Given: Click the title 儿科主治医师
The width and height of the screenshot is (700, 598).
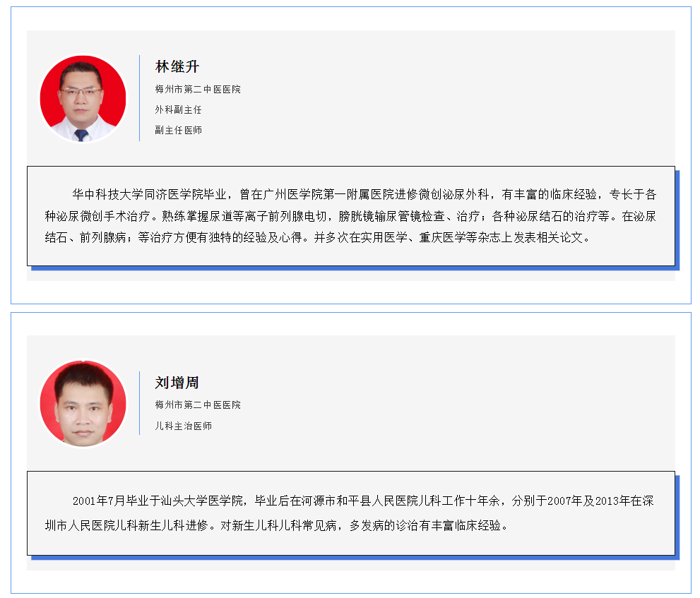Looking at the screenshot, I should coord(183,426).
